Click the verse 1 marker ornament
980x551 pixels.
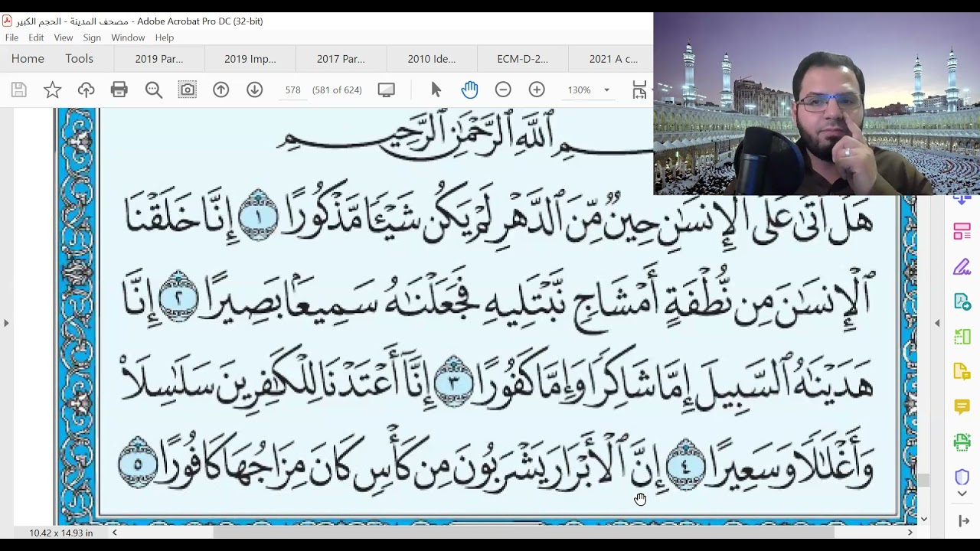(x=258, y=216)
